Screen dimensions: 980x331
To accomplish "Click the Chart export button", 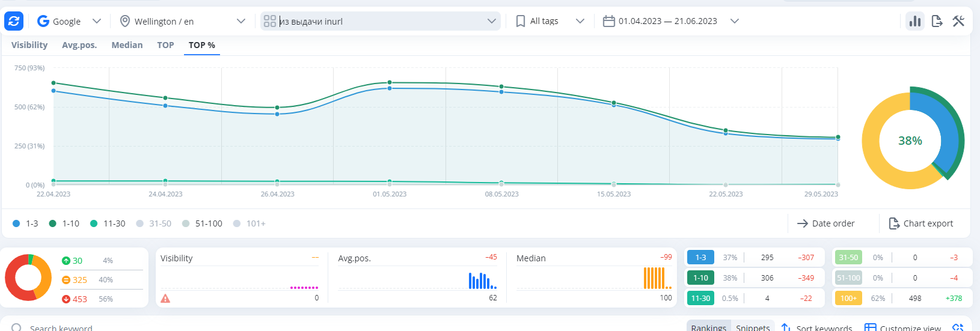I will 921,223.
